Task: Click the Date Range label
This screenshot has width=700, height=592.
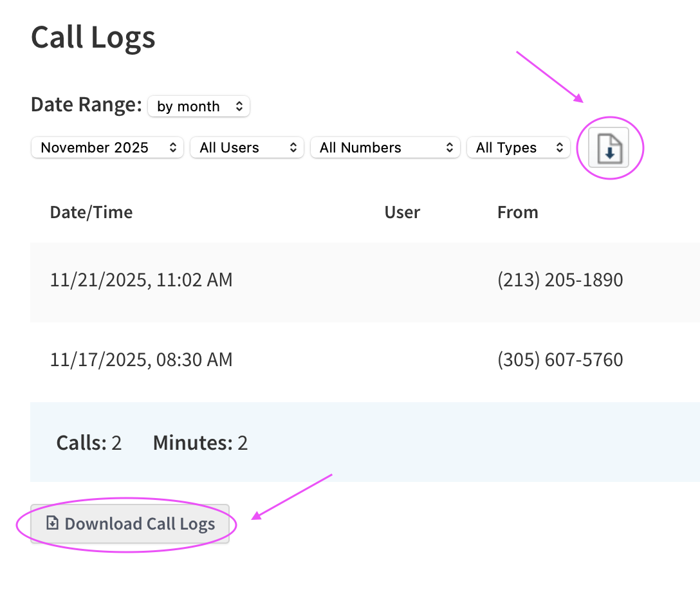Action: 86,105
